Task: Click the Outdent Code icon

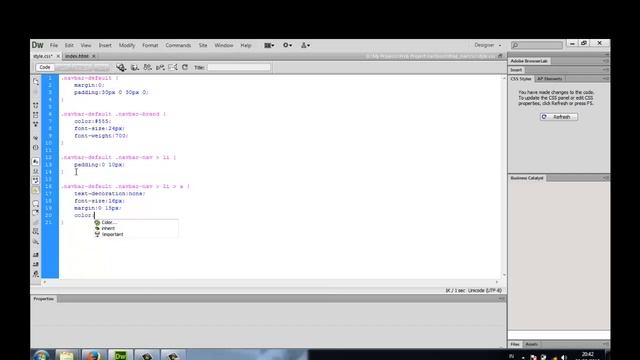Action: 36,264
